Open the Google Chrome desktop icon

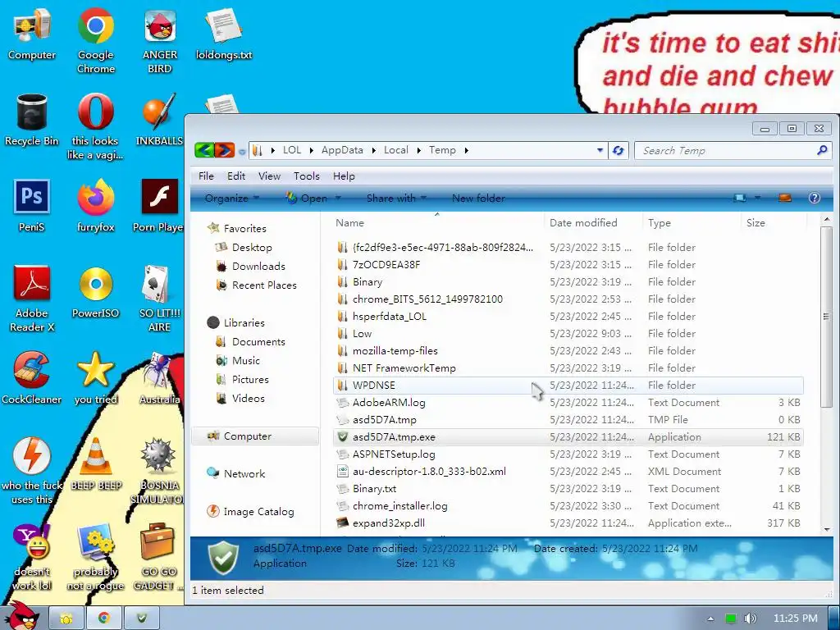point(95,40)
